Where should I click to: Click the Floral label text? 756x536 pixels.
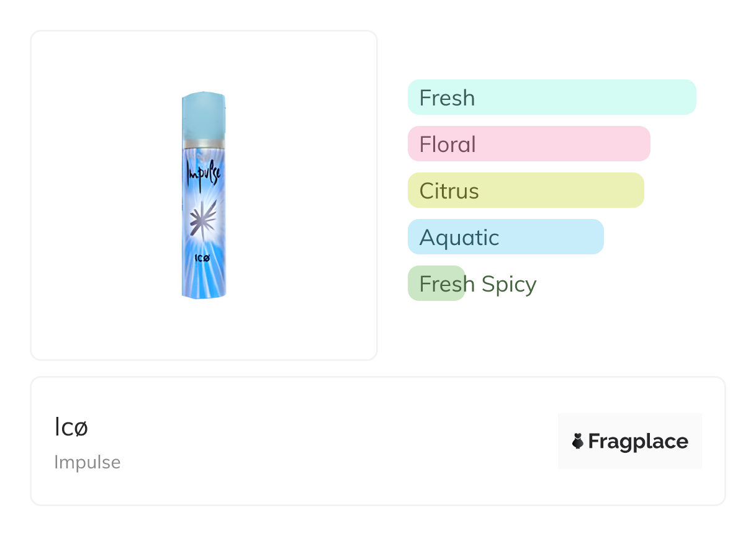click(447, 145)
